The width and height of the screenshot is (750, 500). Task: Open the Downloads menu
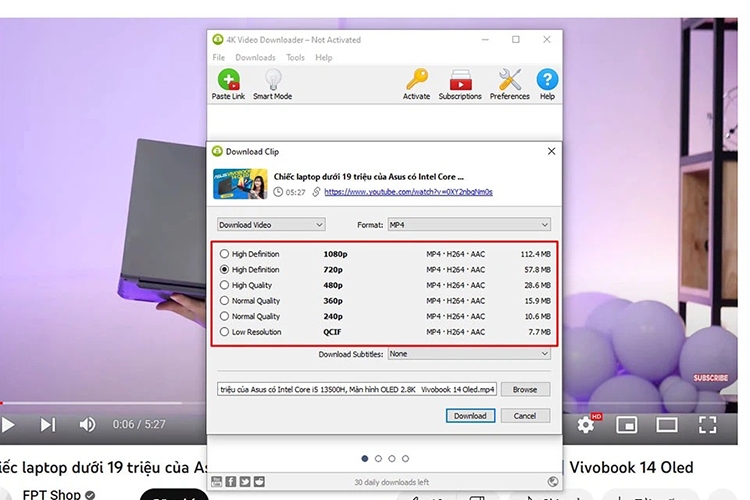click(x=255, y=57)
